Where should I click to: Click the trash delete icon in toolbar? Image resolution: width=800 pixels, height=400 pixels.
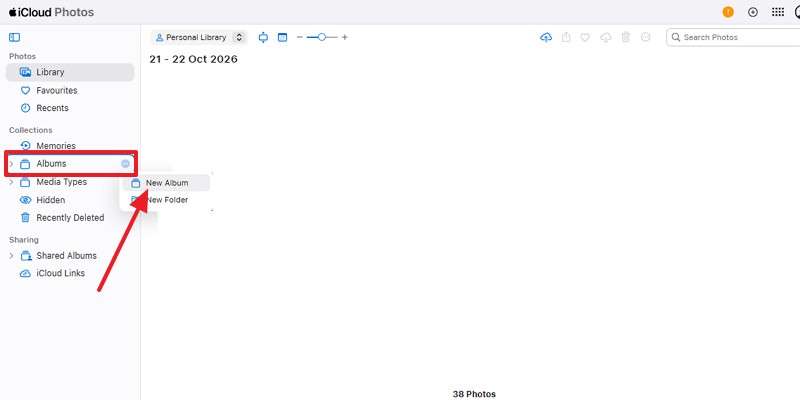626,37
